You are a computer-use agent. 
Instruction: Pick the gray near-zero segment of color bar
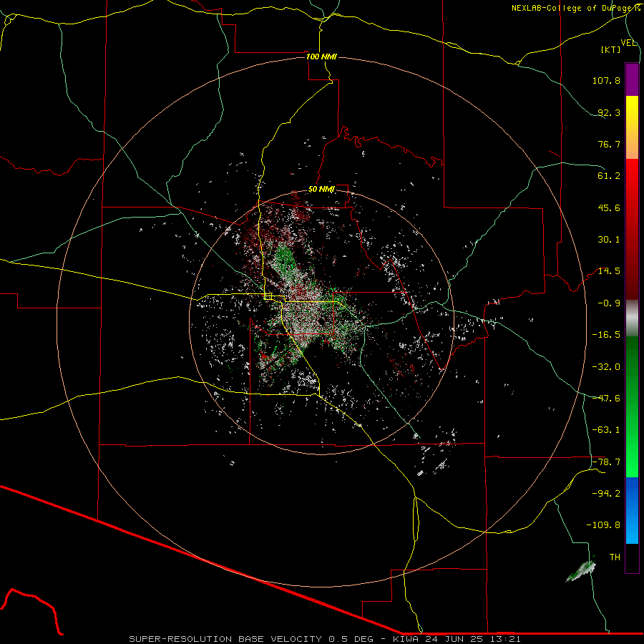[632, 318]
